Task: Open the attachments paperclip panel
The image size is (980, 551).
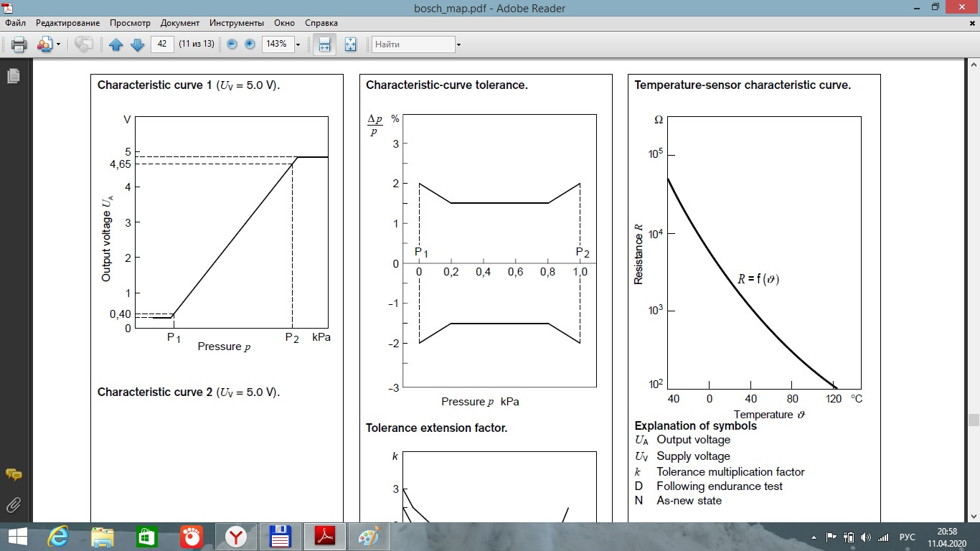Action: point(13,504)
